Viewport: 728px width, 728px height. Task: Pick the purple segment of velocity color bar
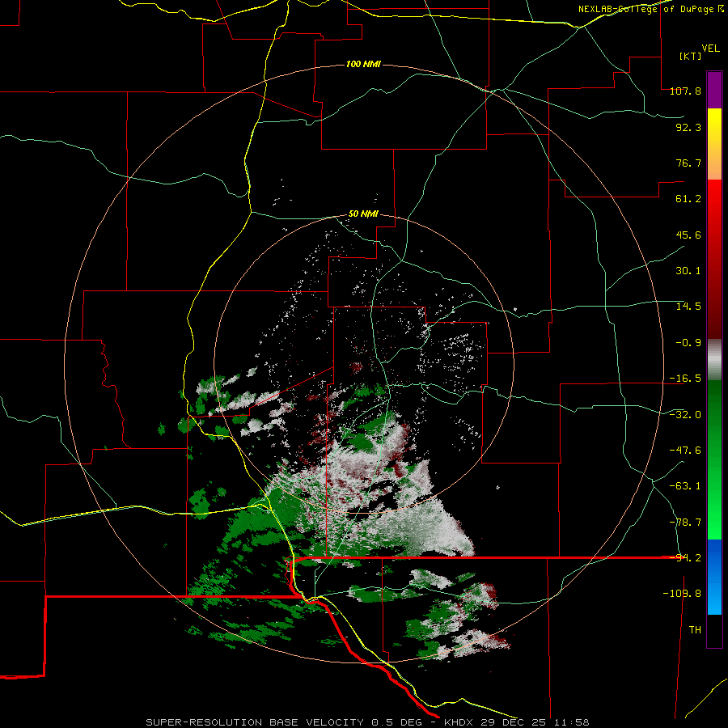tap(714, 90)
